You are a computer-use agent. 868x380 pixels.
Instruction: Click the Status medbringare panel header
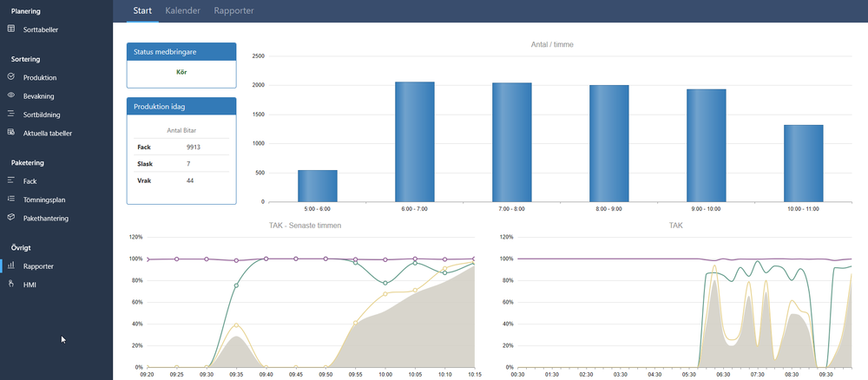click(x=181, y=51)
